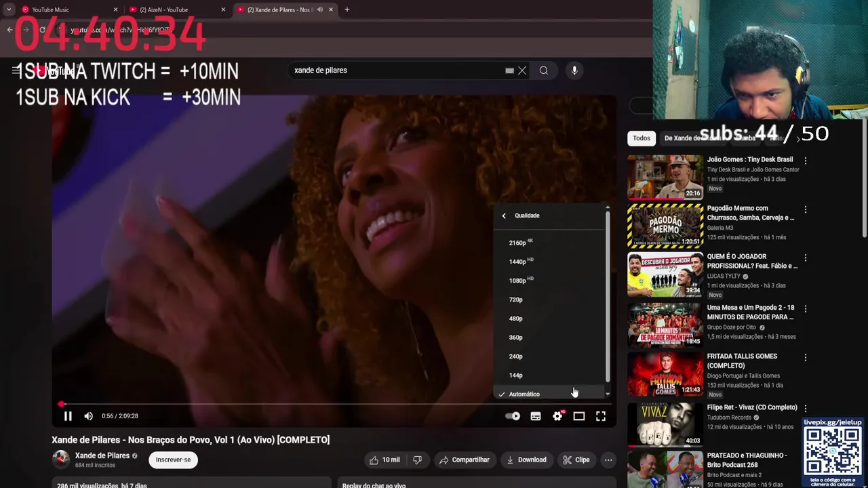Click the Download button

526,460
